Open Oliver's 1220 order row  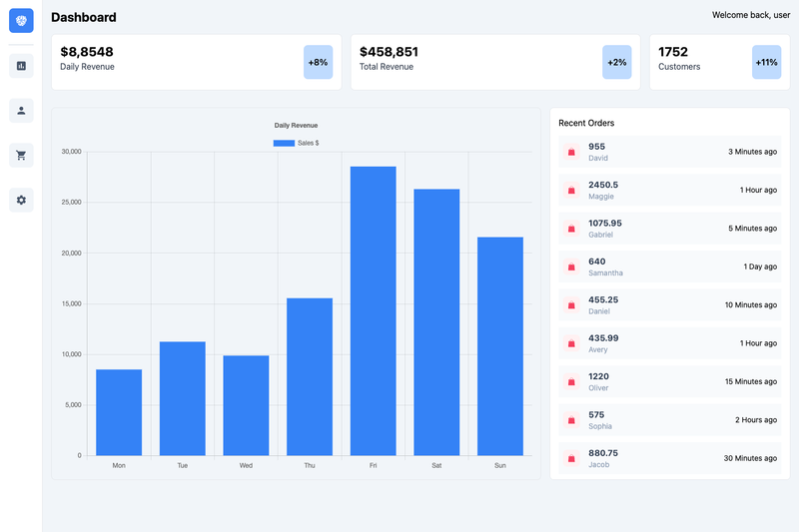tap(669, 382)
